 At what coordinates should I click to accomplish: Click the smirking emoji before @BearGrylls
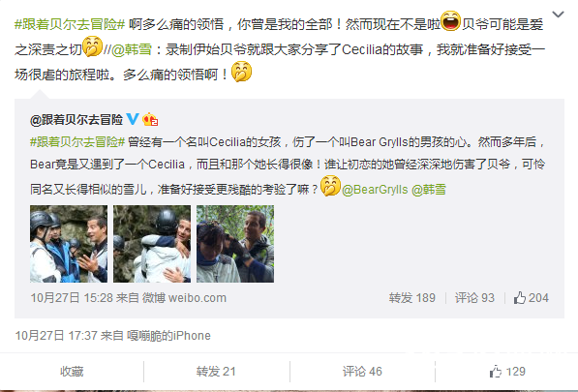pyautogui.click(x=330, y=186)
